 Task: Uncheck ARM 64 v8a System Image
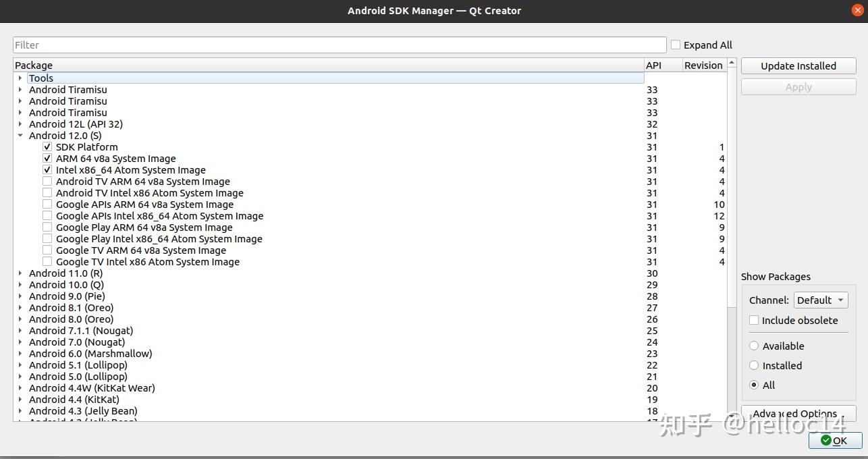tap(47, 158)
